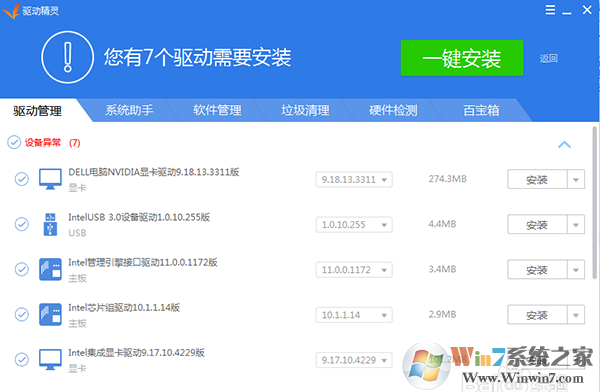Open the hamburger menu icon in title bar
Viewport: 600px width, 392px height.
click(x=550, y=10)
